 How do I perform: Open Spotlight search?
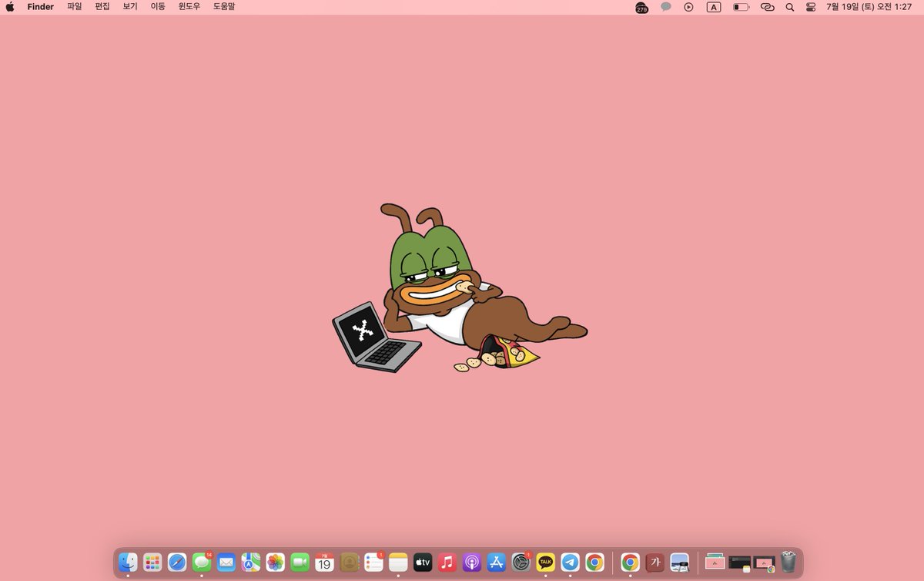[x=789, y=7]
